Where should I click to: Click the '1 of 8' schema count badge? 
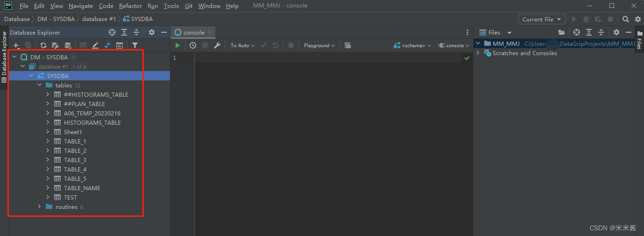pyautogui.click(x=79, y=67)
